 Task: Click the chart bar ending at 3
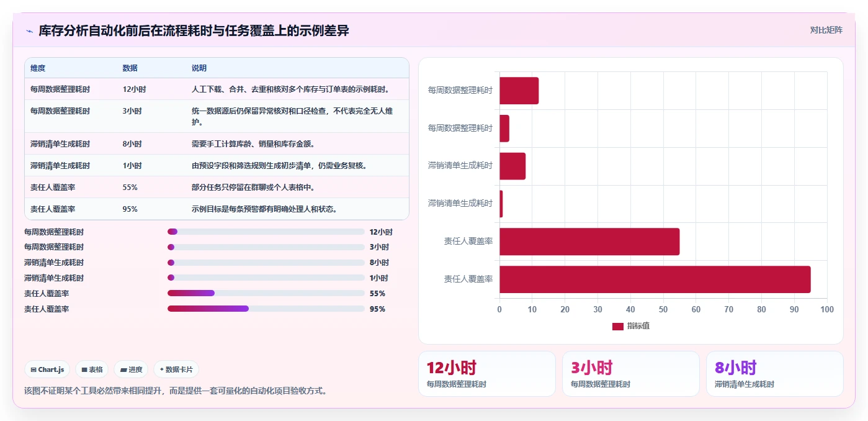[x=504, y=129]
